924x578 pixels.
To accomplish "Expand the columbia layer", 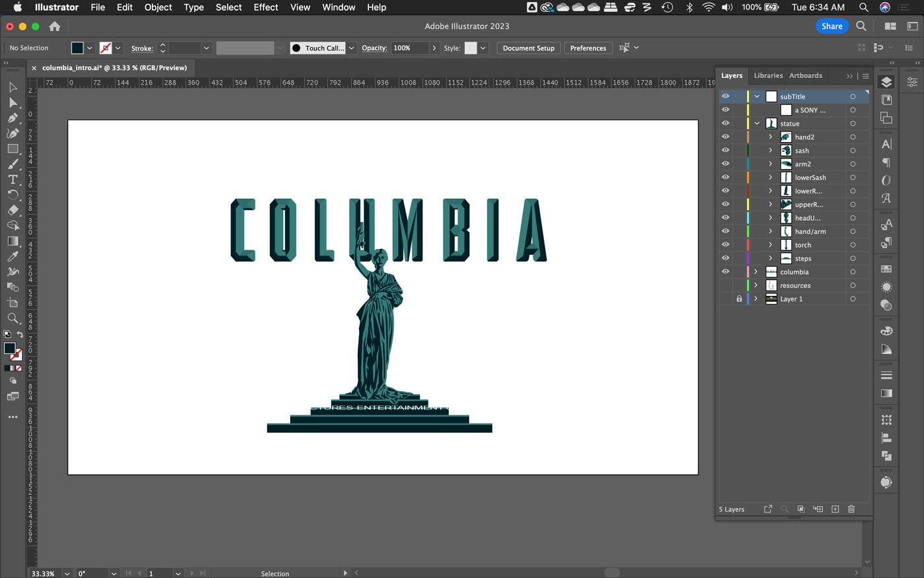I will pyautogui.click(x=756, y=271).
